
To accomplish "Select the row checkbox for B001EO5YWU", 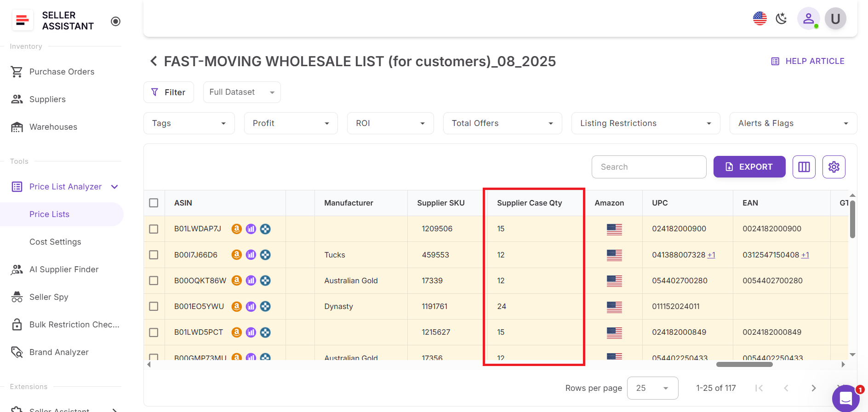I will 154,306.
